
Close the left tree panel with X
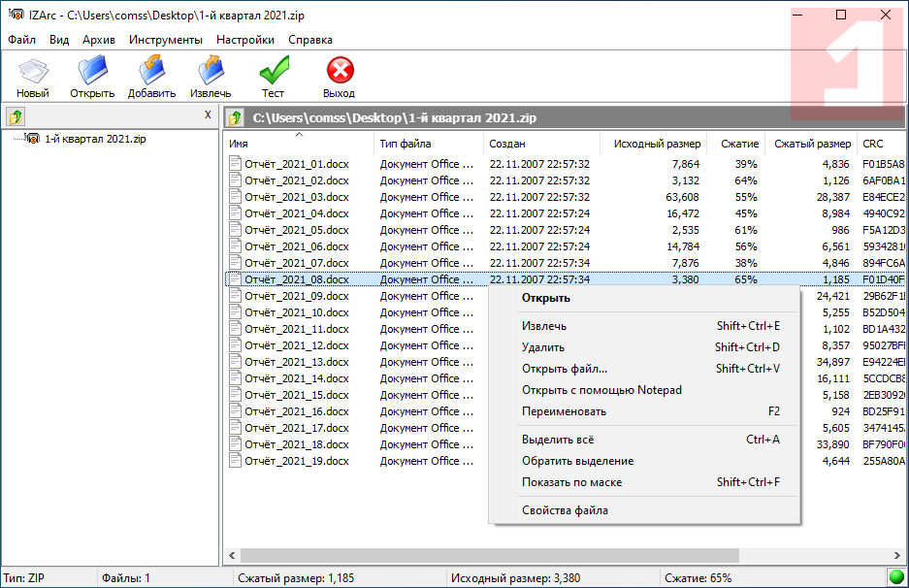(x=209, y=114)
